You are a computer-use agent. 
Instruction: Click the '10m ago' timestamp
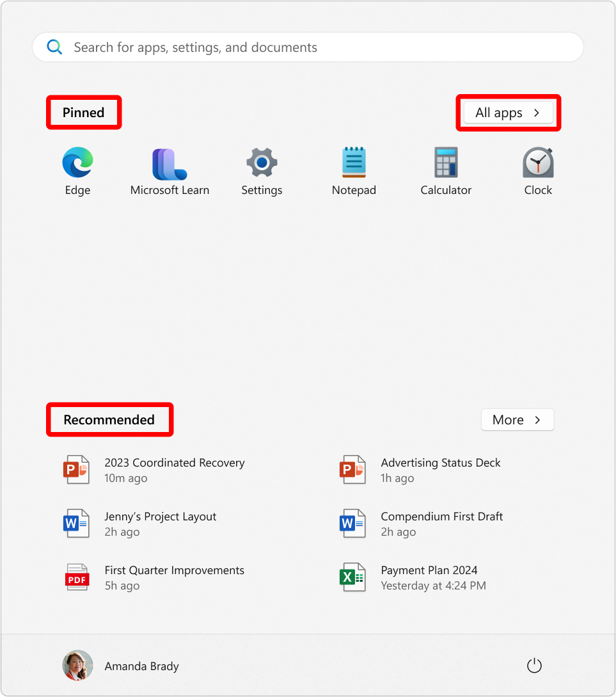[x=125, y=478]
